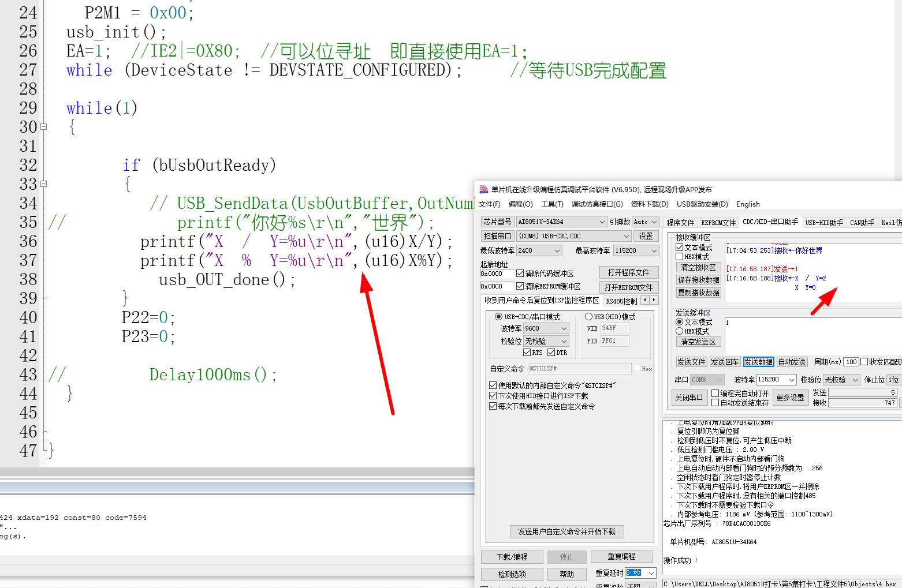
Task: Open the RS485控制 tab
Action: [x=621, y=301]
